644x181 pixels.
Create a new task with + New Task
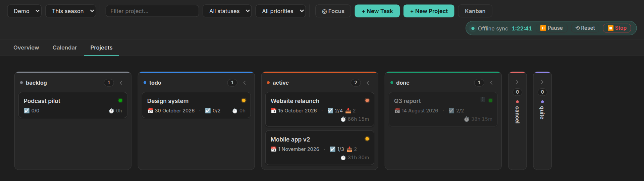[x=377, y=11]
